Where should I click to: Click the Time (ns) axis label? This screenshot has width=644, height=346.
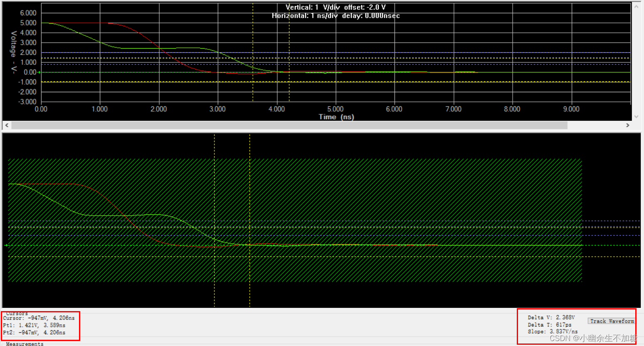(x=336, y=117)
